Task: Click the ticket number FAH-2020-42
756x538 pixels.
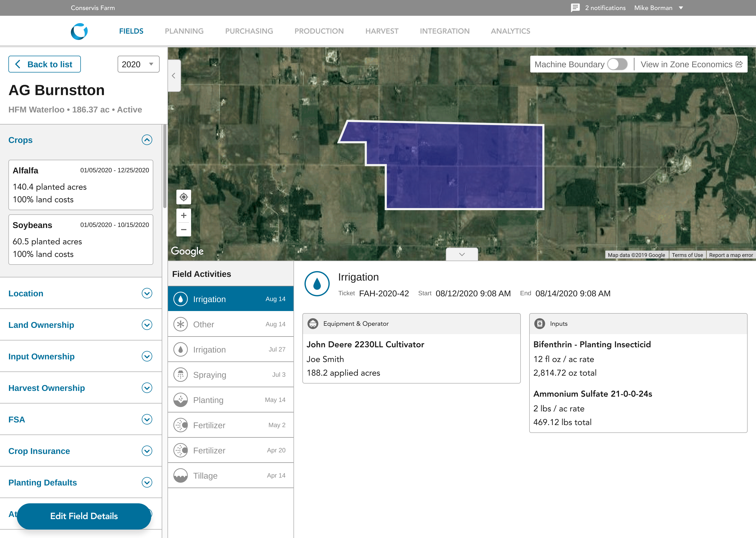Action: point(384,293)
